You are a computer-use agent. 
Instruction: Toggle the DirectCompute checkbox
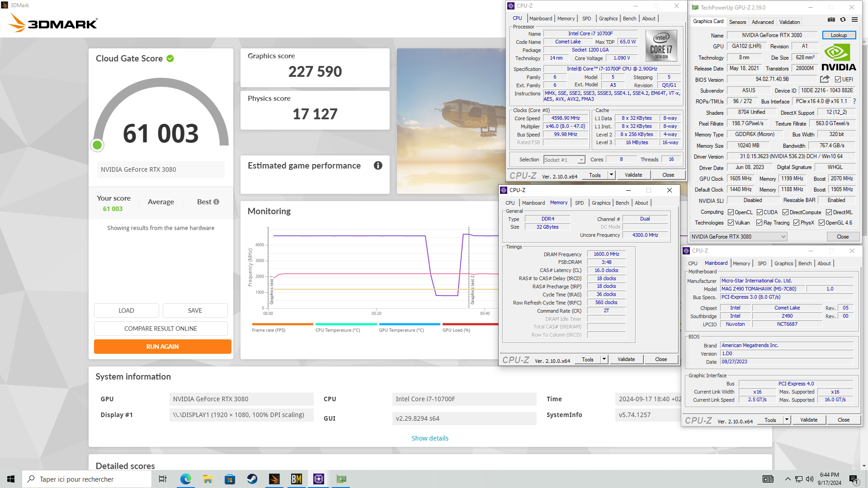point(785,212)
